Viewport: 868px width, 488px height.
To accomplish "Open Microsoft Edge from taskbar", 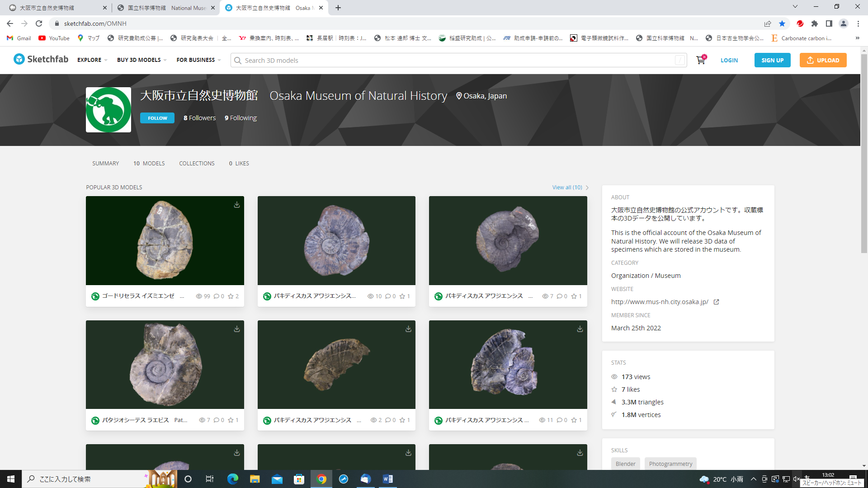I will 233,479.
